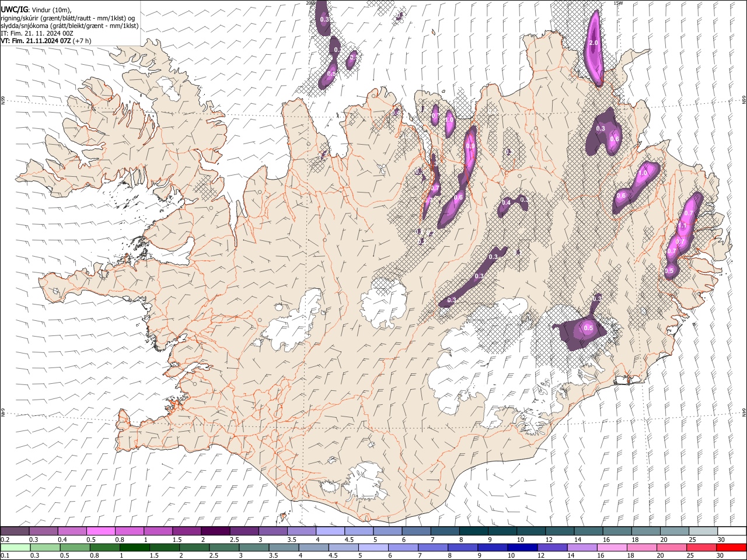Select the slydda/snjókoma snow legend description line
The image size is (747, 560).
pyautogui.click(x=69, y=26)
